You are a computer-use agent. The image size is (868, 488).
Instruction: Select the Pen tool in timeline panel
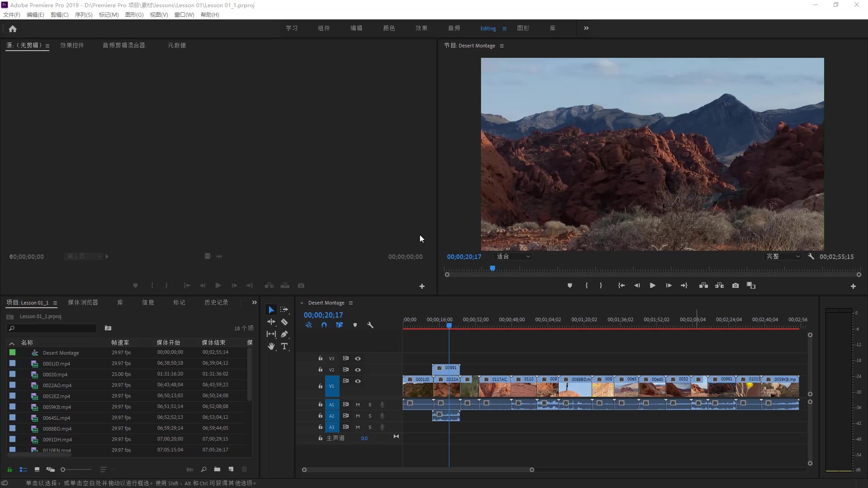(285, 334)
